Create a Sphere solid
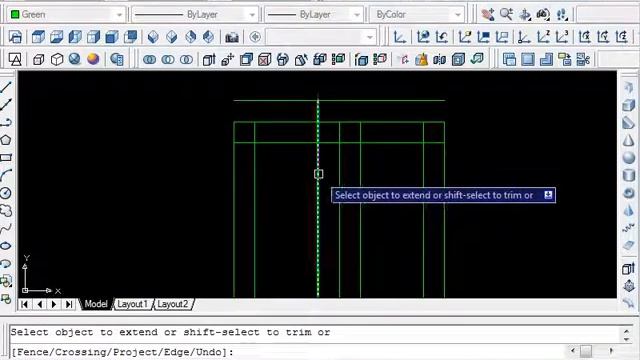Image resolution: width=640 pixels, height=360 pixels. (x=629, y=158)
